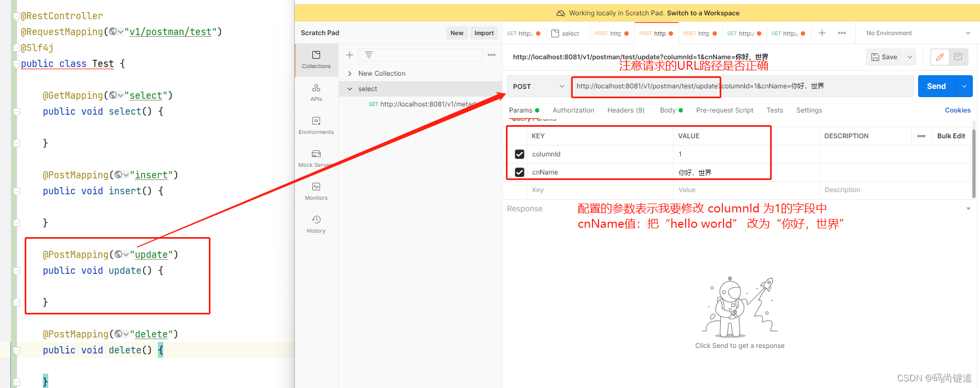980x388 pixels.
Task: Click the value cell of the cnName row
Action: coord(746,172)
